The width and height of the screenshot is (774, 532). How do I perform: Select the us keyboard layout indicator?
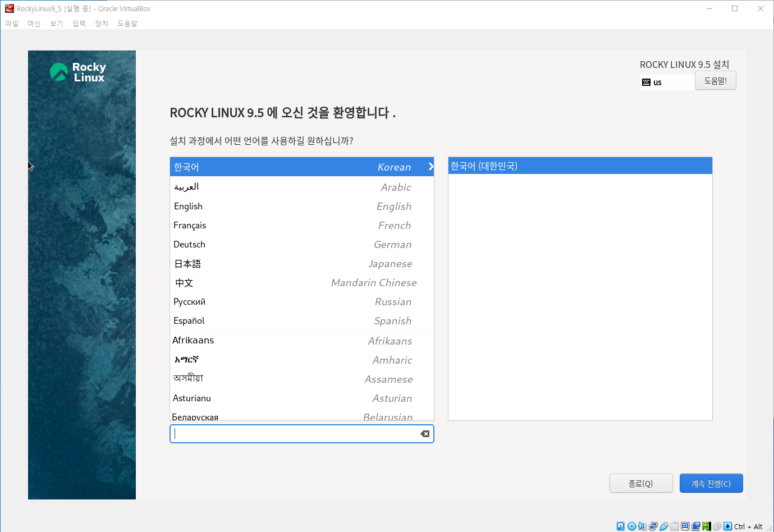click(x=666, y=82)
